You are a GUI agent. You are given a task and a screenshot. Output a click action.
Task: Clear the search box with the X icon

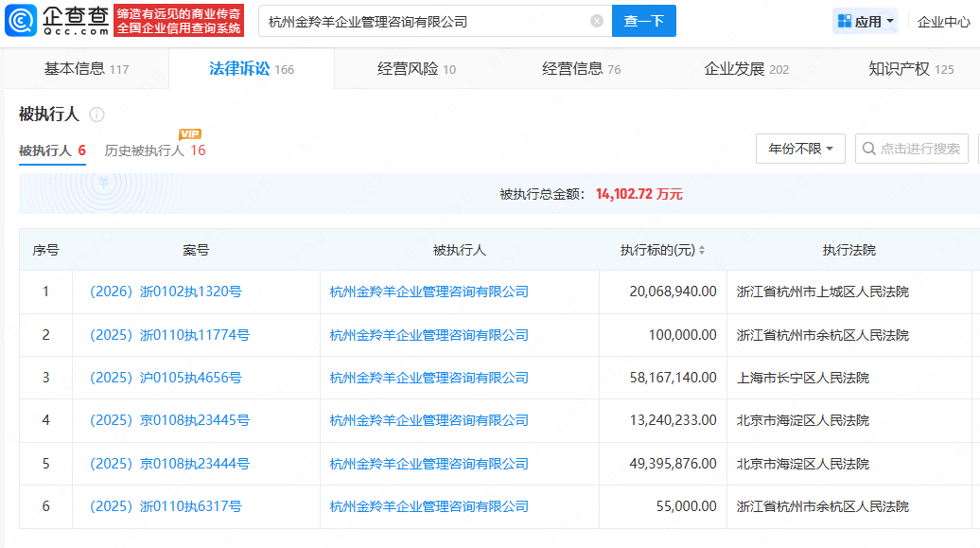click(597, 21)
